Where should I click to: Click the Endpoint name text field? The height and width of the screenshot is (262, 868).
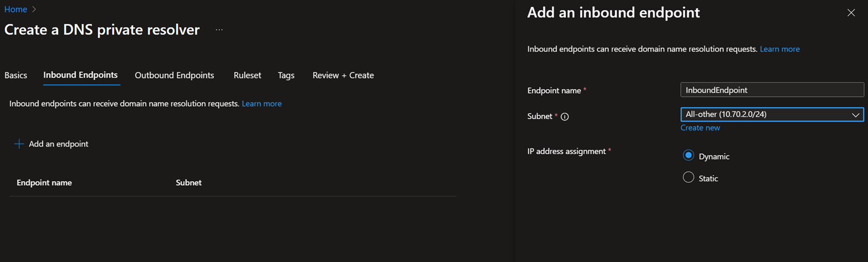tap(771, 90)
